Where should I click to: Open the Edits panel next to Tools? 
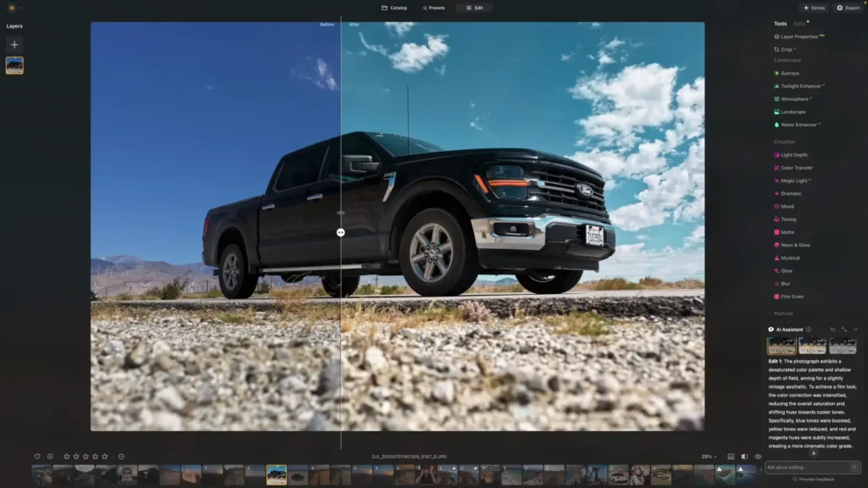click(x=801, y=24)
